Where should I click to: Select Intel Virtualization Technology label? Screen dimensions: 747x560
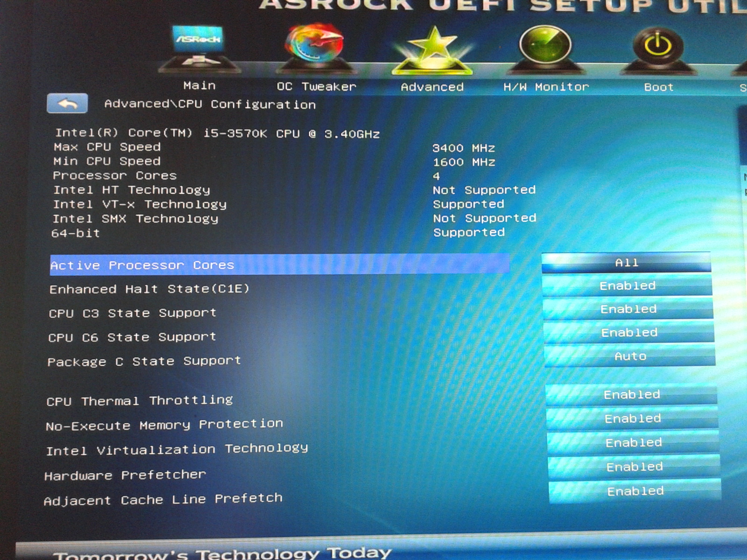(x=177, y=450)
